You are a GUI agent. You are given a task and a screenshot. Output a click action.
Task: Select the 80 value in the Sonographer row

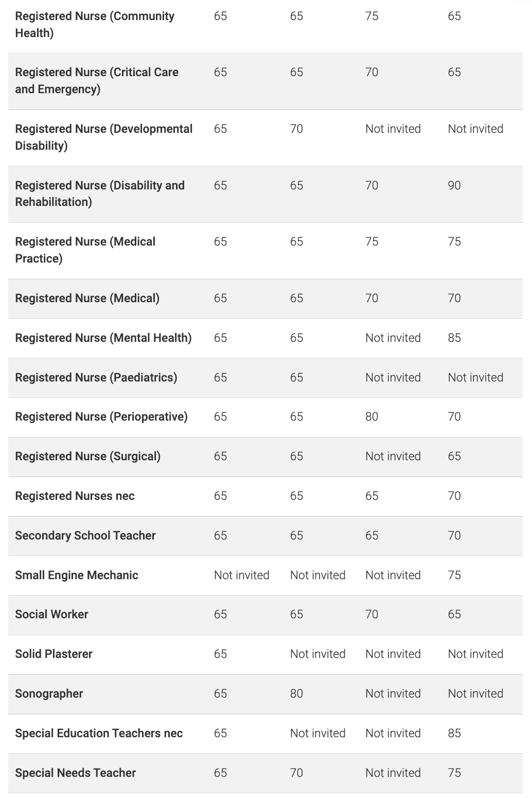tap(297, 694)
